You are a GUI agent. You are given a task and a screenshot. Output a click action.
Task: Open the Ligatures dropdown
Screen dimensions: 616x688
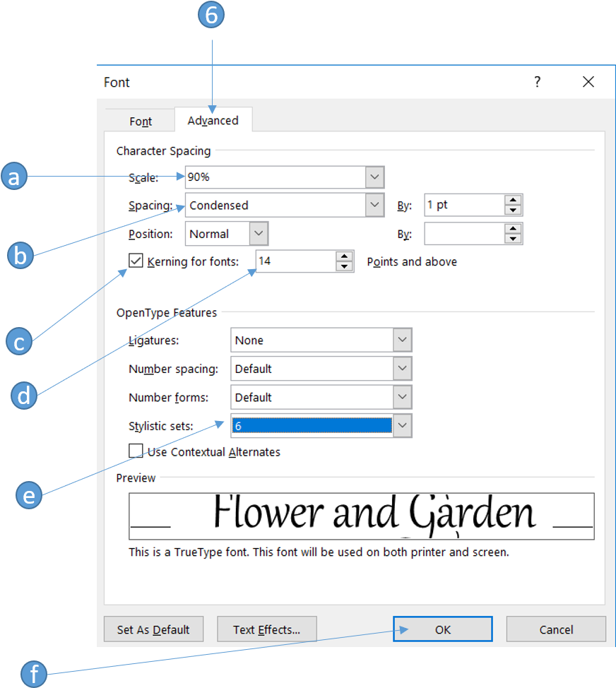coord(403,340)
